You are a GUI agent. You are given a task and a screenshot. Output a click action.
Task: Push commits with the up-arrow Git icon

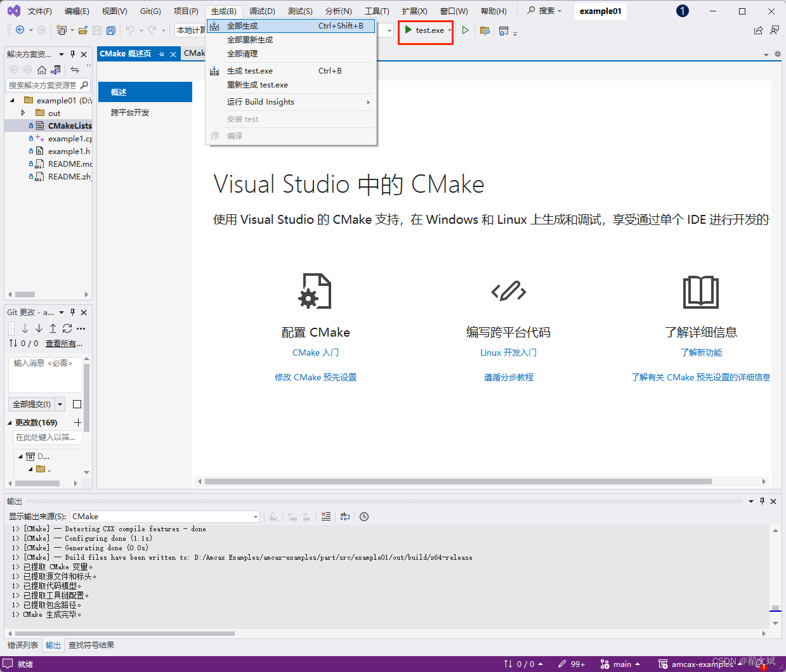[x=52, y=328]
